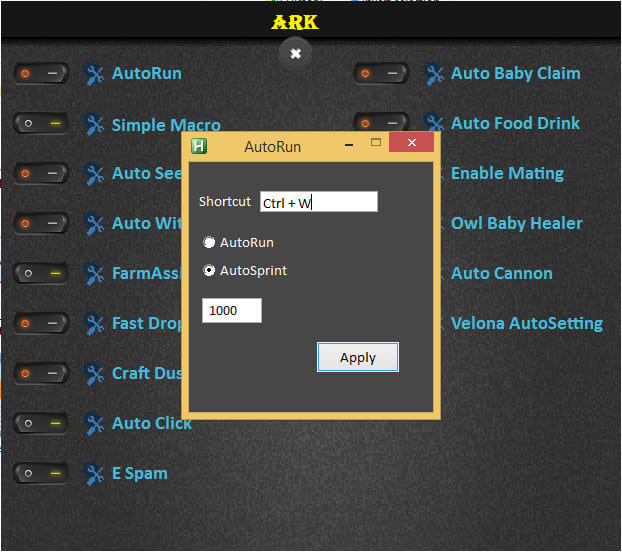Image resolution: width=622 pixels, height=553 pixels.
Task: Click the Simple Macro label
Action: coord(166,125)
